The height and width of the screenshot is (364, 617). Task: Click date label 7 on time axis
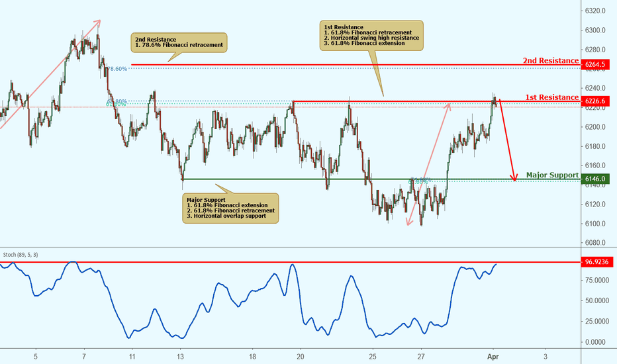point(84,357)
